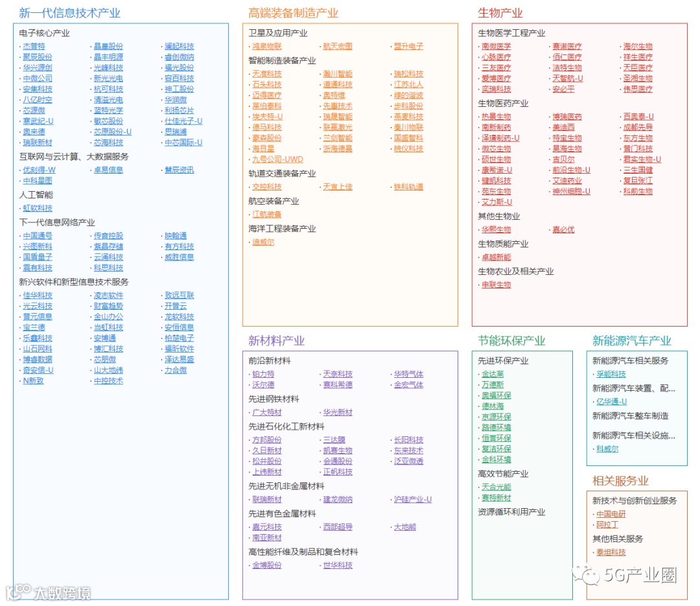The width and height of the screenshot is (700, 606).
Task: Open the 亿华通-U link
Action: (612, 402)
